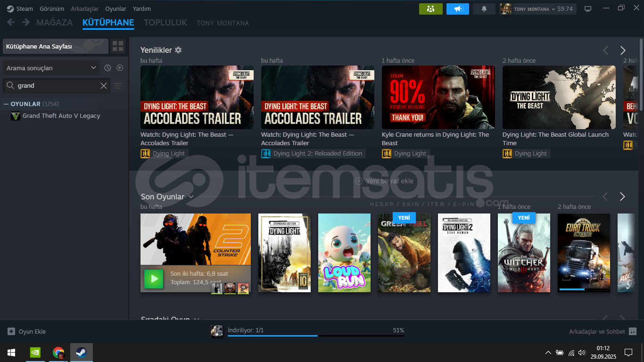Image resolution: width=644 pixels, height=362 pixels.
Task: Open the download manager game icon
Action: coord(217,331)
